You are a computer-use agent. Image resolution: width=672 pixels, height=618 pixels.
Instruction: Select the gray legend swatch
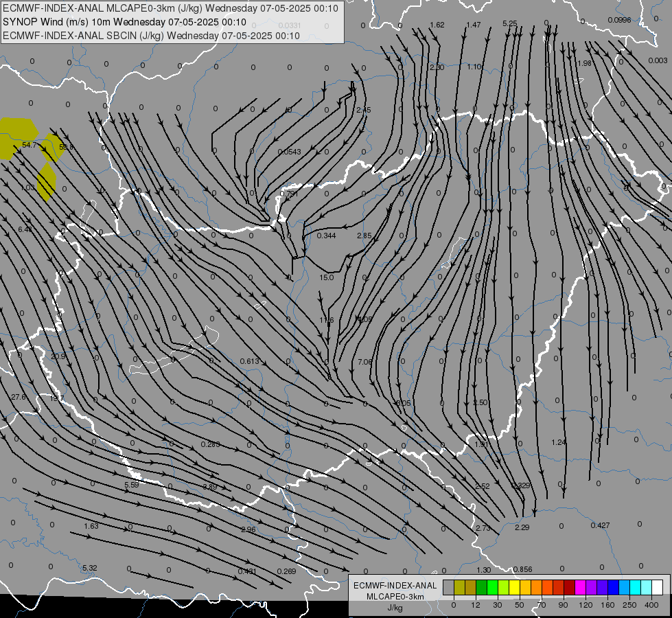coord(448,588)
